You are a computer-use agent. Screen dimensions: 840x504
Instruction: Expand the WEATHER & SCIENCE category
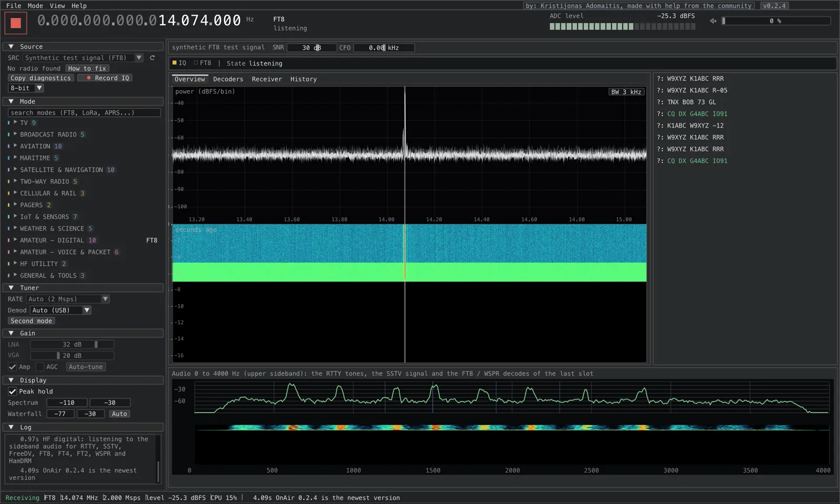15,228
